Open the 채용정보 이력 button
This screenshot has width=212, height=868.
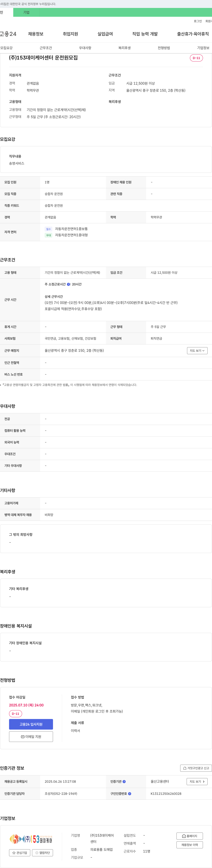coord(189,845)
